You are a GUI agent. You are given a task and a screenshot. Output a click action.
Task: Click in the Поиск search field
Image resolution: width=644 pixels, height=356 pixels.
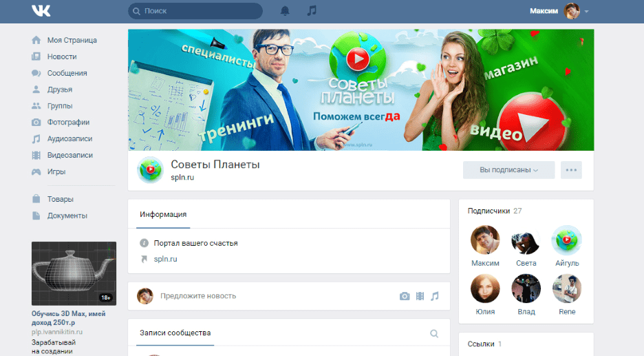[x=195, y=11]
